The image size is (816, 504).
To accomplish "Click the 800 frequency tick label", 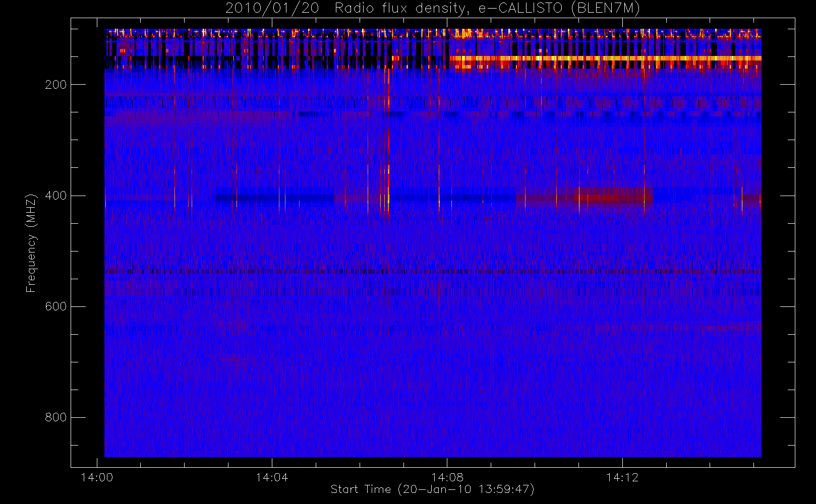I will click(56, 417).
